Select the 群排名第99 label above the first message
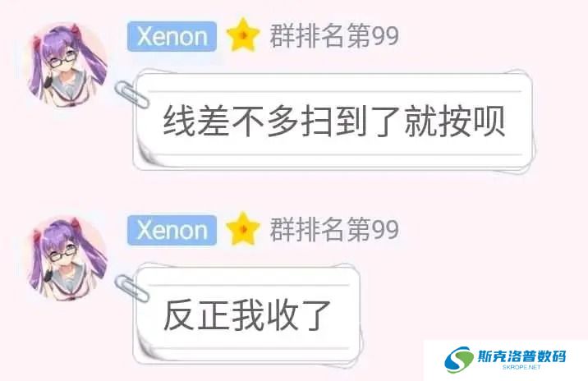This screenshot has width=588, height=381. pos(334,35)
